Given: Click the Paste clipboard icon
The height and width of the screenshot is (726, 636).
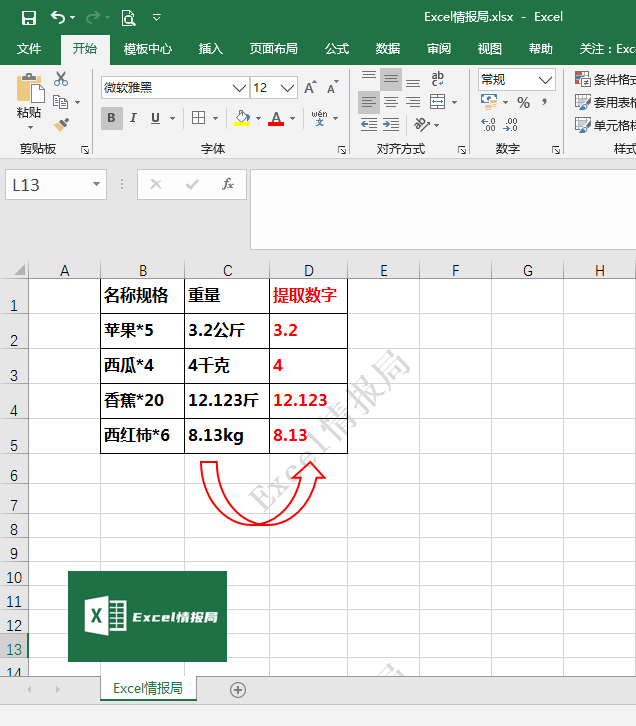Looking at the screenshot, I should tap(29, 91).
